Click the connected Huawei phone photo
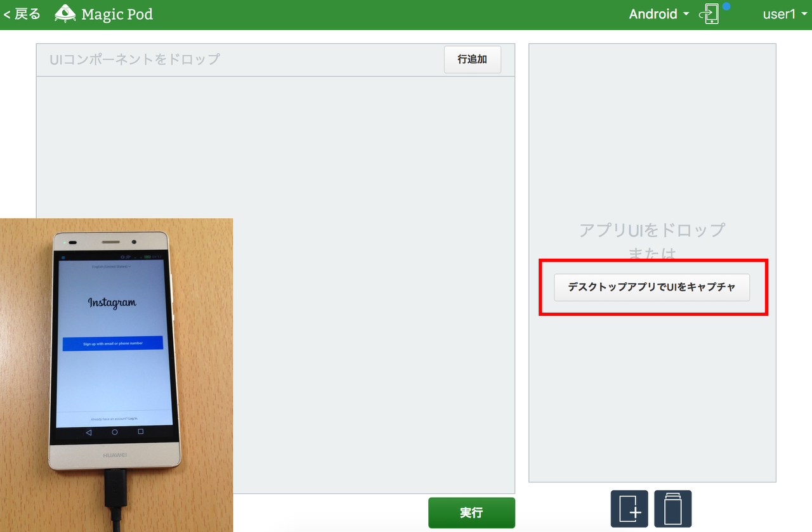The image size is (812, 532). point(117,374)
